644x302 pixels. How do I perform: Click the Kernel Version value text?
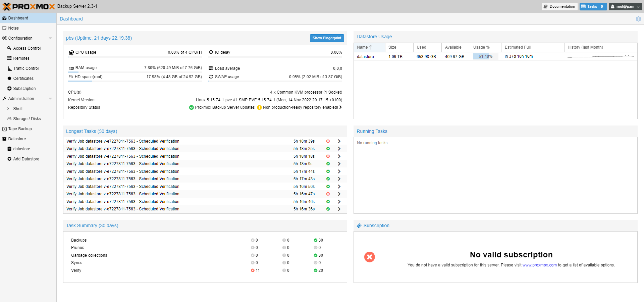pyautogui.click(x=269, y=100)
